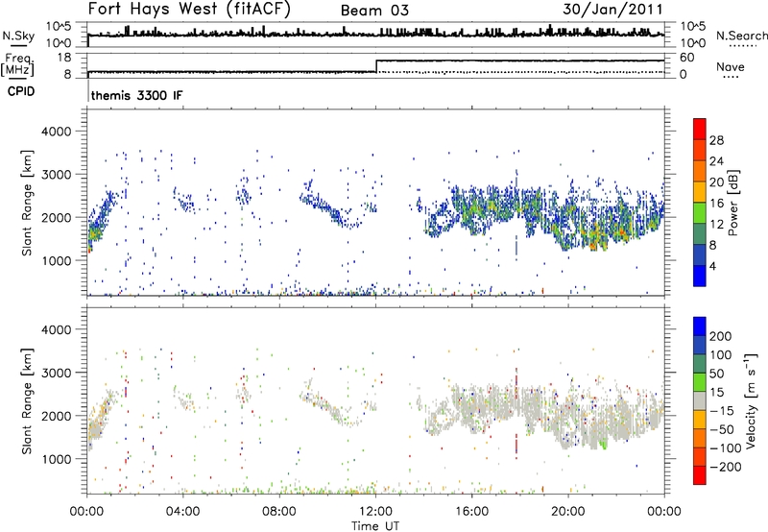Click the red top segment of Power color bar
768x532 pixels.
700,129
